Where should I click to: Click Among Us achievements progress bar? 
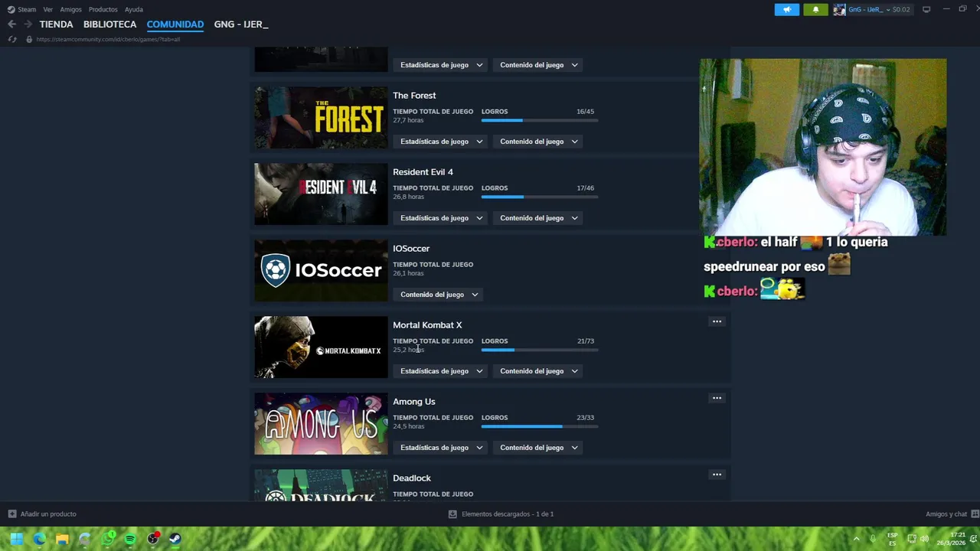pyautogui.click(x=540, y=426)
